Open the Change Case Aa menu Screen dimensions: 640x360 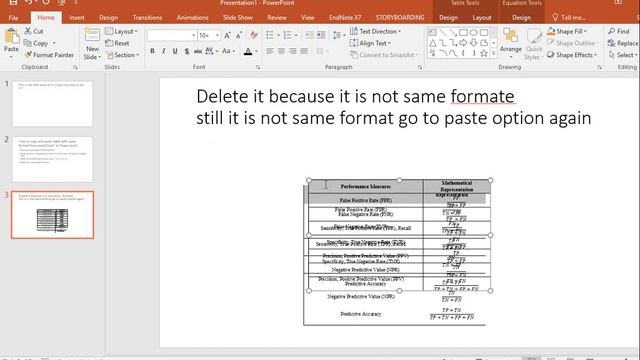click(229, 51)
